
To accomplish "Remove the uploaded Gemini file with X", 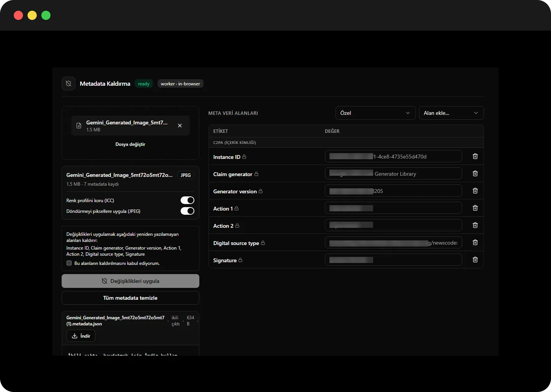I will (x=180, y=126).
